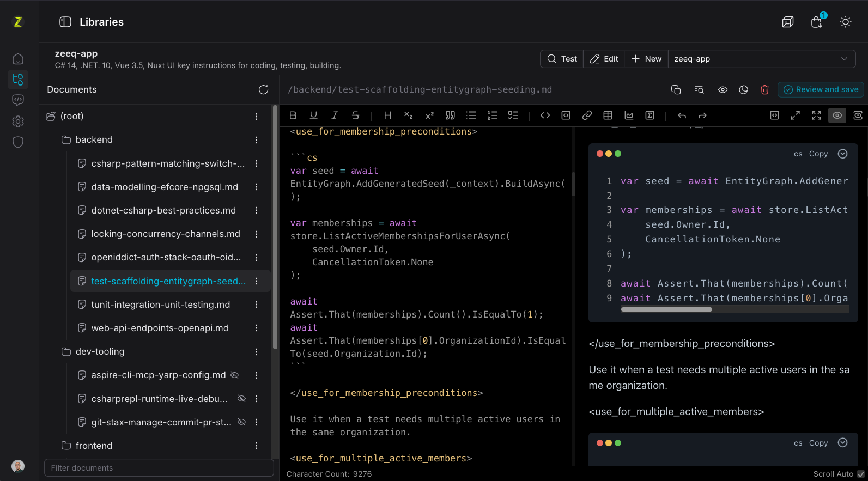Screen dimensions: 868x481
Task: Toggle light/dark theme sun icon
Action: pos(846,22)
